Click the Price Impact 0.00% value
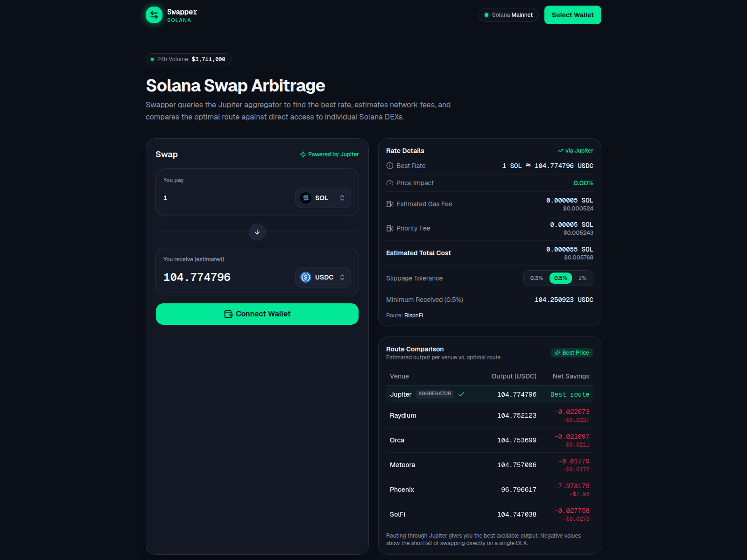Screen dimensions: 747x560 click(583, 183)
